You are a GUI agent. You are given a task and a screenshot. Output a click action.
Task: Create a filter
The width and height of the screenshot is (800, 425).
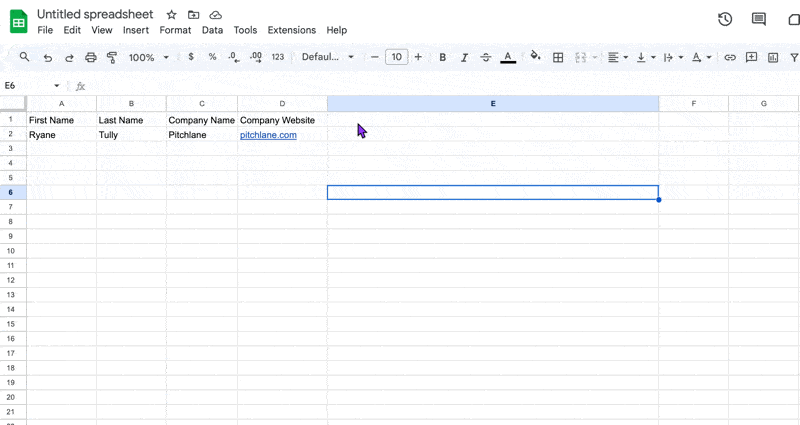point(794,57)
